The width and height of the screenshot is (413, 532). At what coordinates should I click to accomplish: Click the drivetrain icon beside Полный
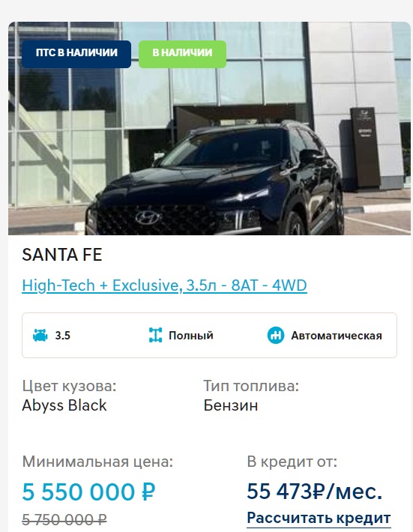point(155,335)
